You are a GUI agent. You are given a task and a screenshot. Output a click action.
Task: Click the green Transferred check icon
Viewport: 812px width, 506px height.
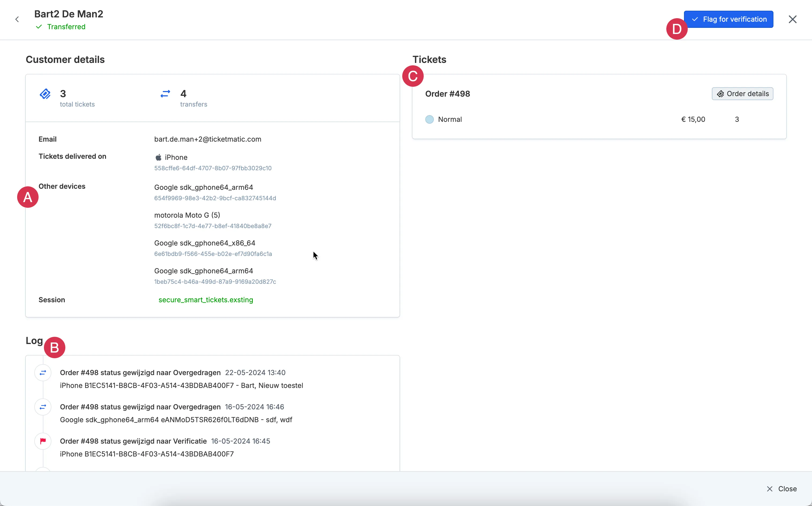pyautogui.click(x=39, y=27)
